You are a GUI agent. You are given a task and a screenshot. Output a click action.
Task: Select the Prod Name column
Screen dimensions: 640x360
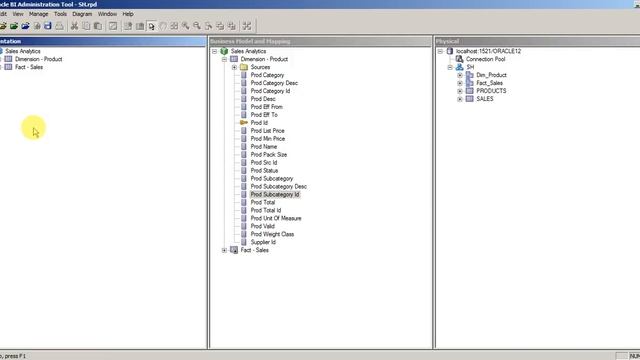[264, 147]
